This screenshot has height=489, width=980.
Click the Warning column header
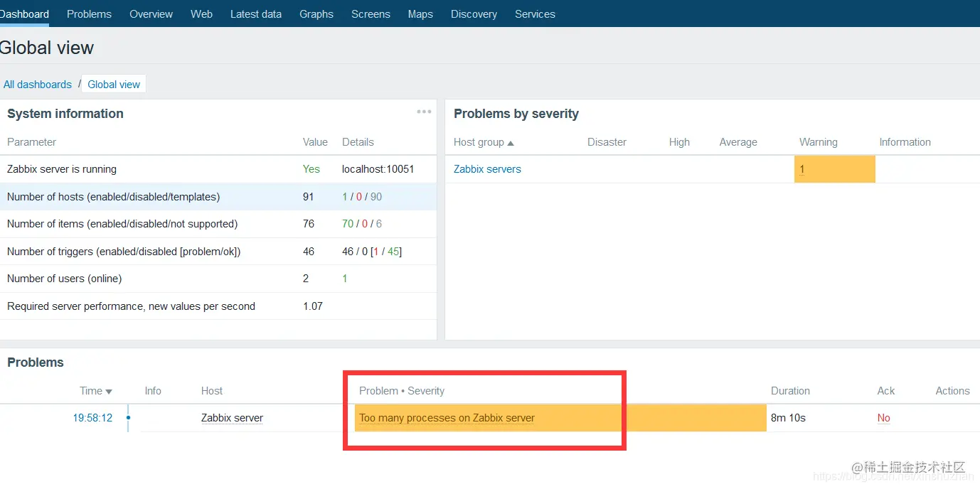[819, 142]
